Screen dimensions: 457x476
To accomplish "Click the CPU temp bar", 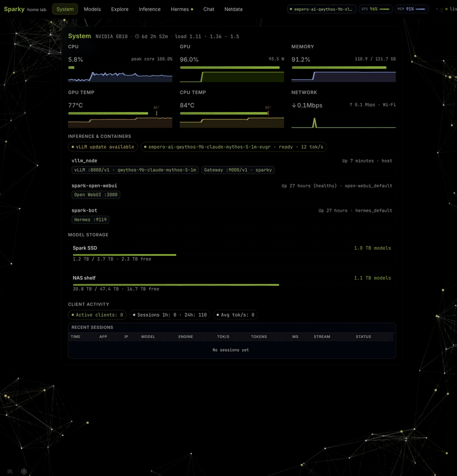I will (232, 113).
